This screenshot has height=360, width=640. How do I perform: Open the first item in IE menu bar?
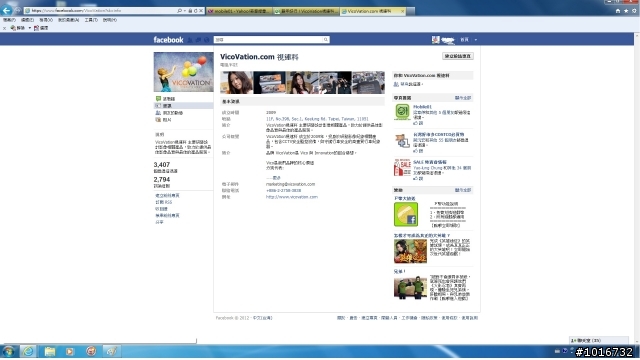9,20
